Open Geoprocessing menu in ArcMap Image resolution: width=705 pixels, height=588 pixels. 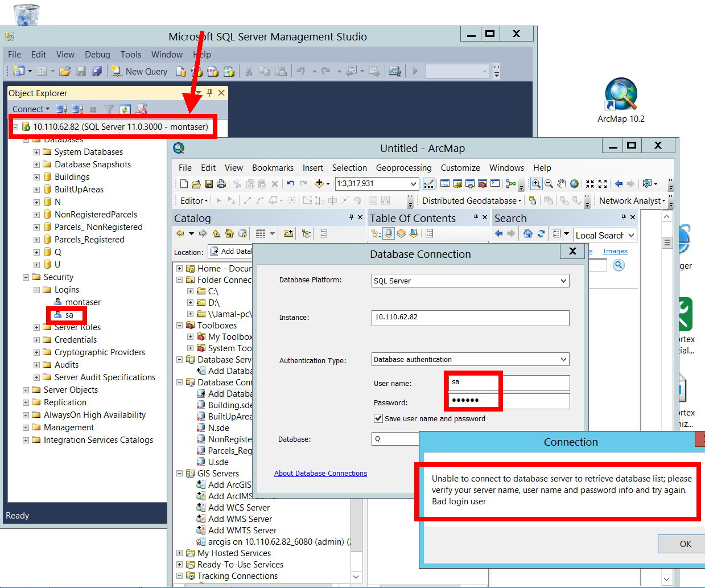(403, 168)
